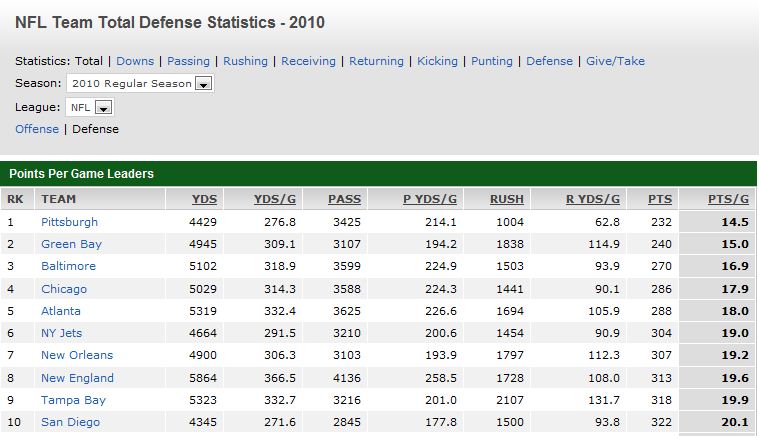Screen dimensions: 759x436
Task: Sort table by P YDS/G column
Action: (x=430, y=199)
